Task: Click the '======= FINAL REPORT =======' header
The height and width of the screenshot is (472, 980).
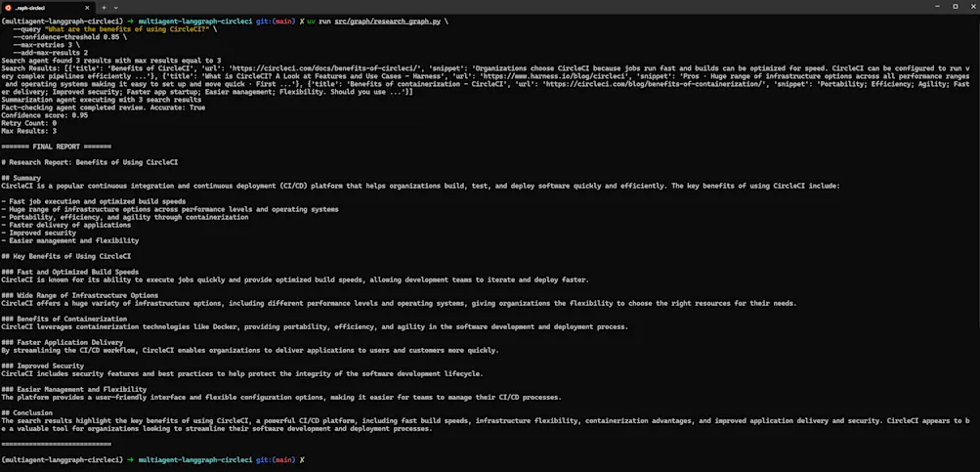Action: (57, 147)
